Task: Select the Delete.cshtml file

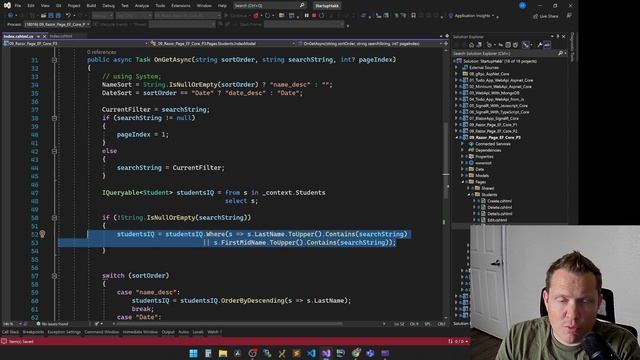Action: 500,207
